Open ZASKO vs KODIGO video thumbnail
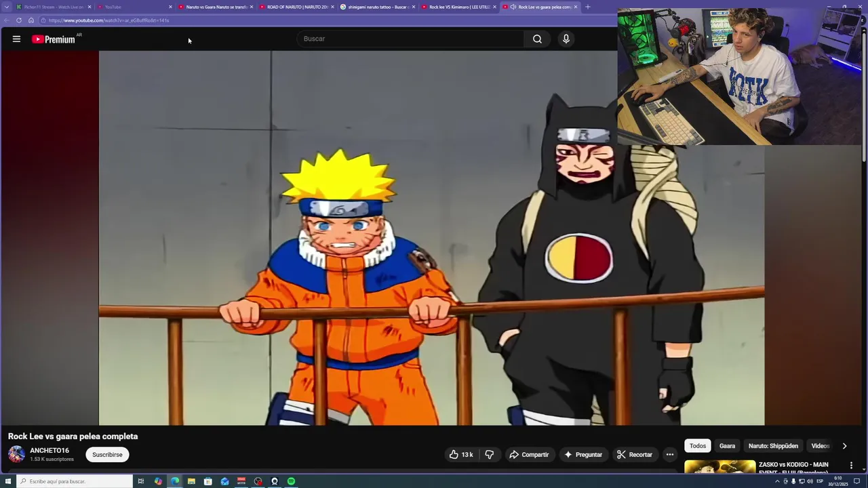868x488 pixels. pyautogui.click(x=719, y=467)
